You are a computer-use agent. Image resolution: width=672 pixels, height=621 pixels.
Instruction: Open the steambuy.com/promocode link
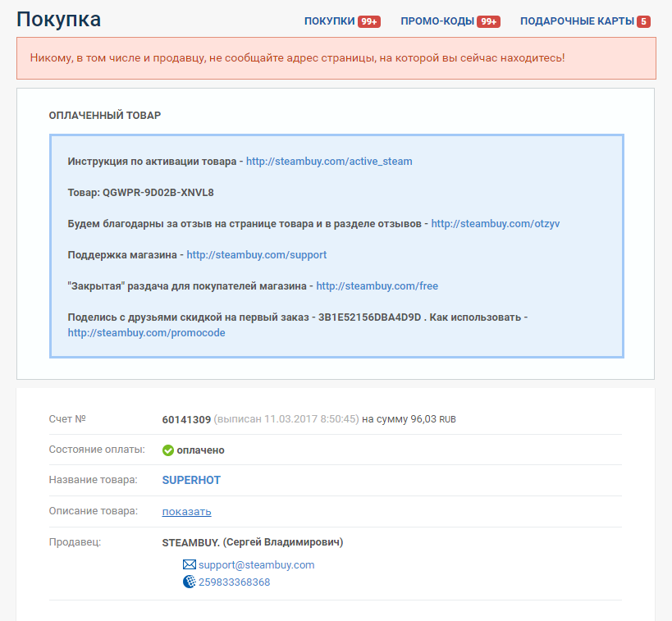(146, 332)
